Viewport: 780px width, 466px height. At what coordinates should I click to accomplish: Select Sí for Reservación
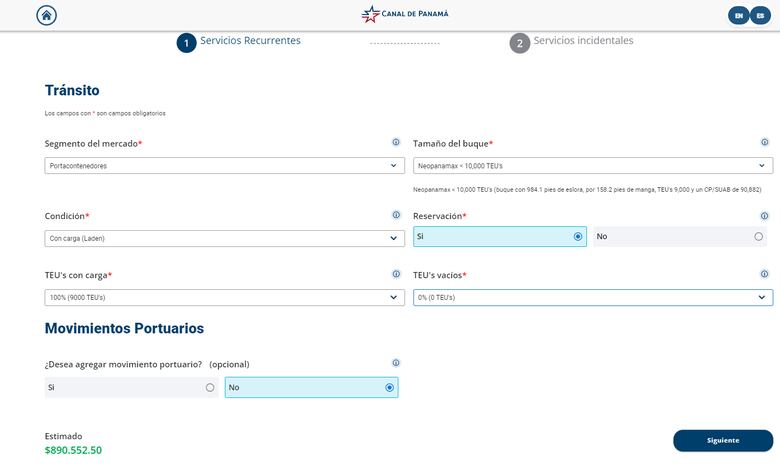[578, 237]
